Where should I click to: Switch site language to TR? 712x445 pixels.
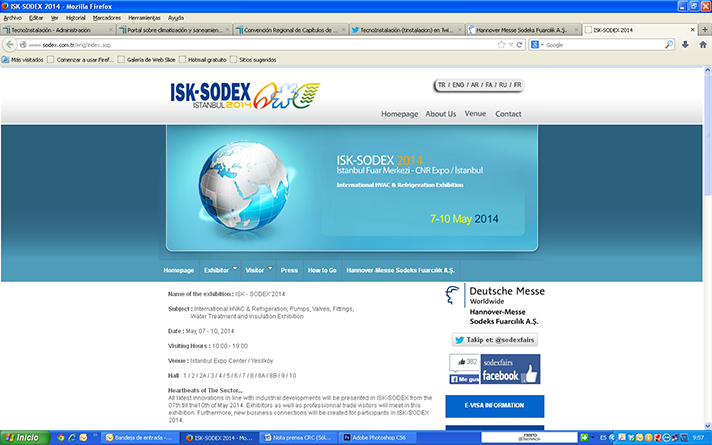(442, 85)
